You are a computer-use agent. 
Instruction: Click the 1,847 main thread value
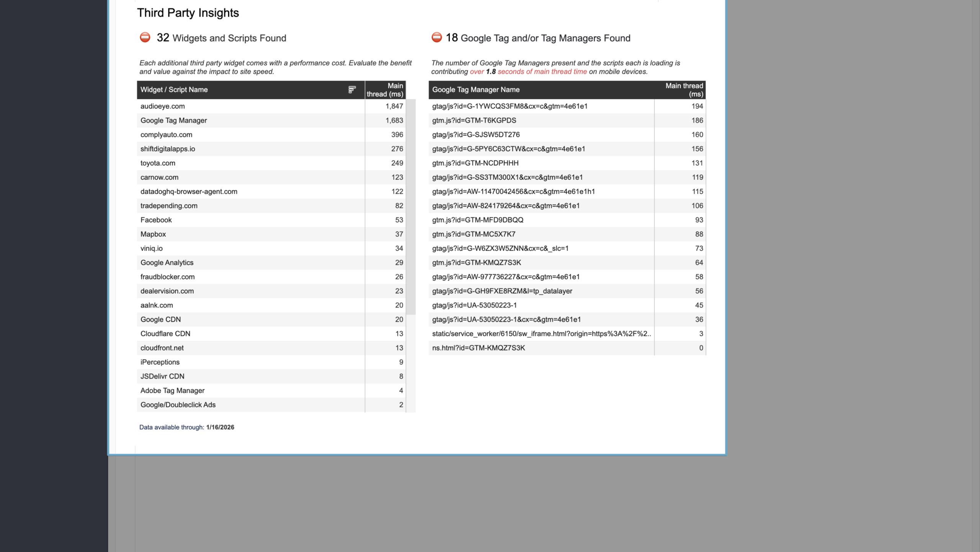pos(394,106)
